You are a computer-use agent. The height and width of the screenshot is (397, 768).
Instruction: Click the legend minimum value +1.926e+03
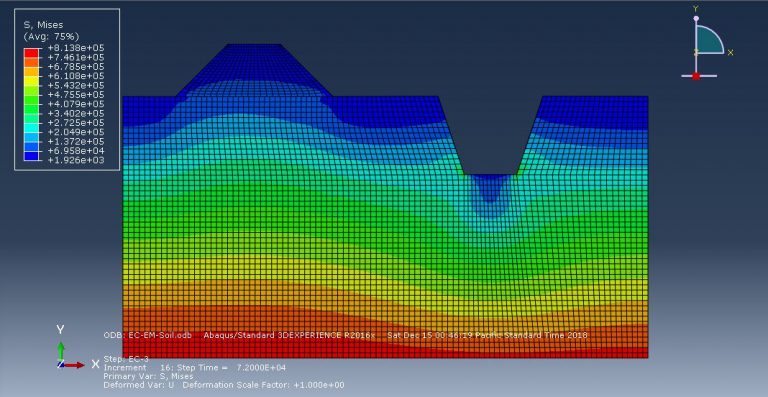pos(75,160)
